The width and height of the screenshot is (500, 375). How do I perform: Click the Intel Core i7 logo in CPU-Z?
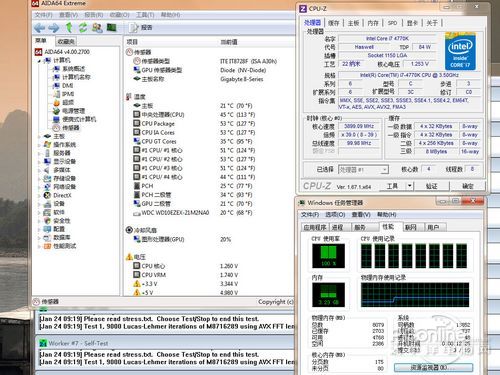pyautogui.click(x=460, y=51)
